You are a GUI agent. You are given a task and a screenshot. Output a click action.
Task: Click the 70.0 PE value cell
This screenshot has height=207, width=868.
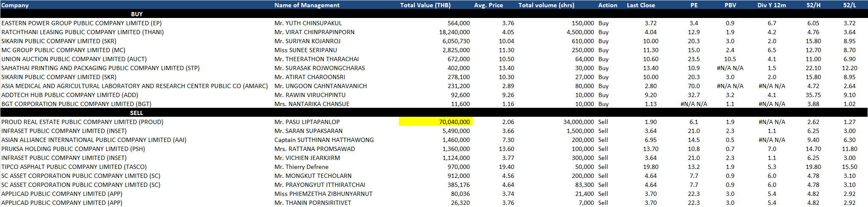(x=694, y=86)
